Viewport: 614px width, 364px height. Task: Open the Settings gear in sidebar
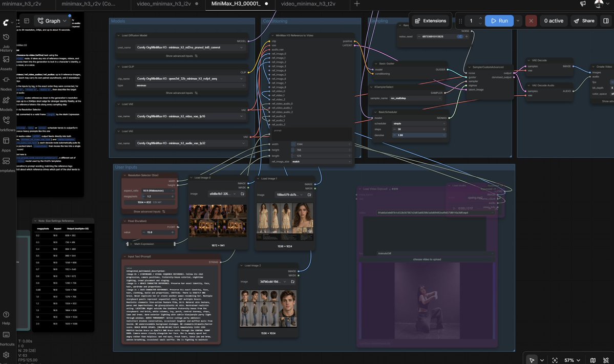tap(6, 355)
